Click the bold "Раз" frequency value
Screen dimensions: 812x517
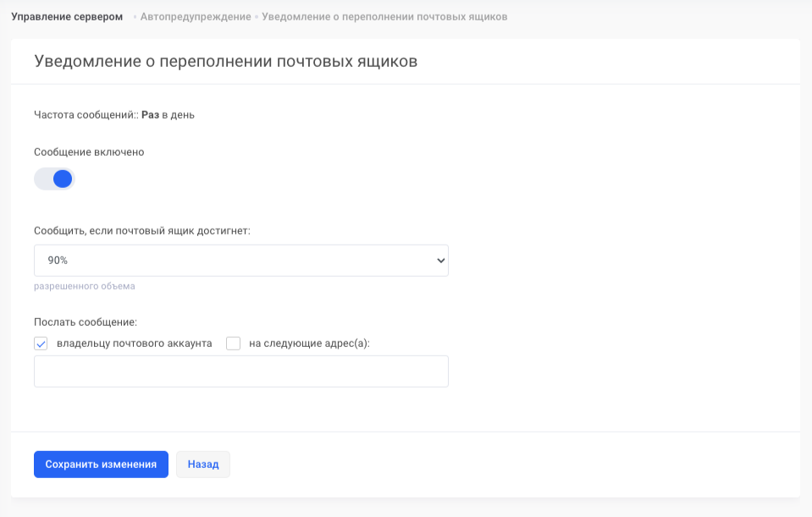coord(150,115)
